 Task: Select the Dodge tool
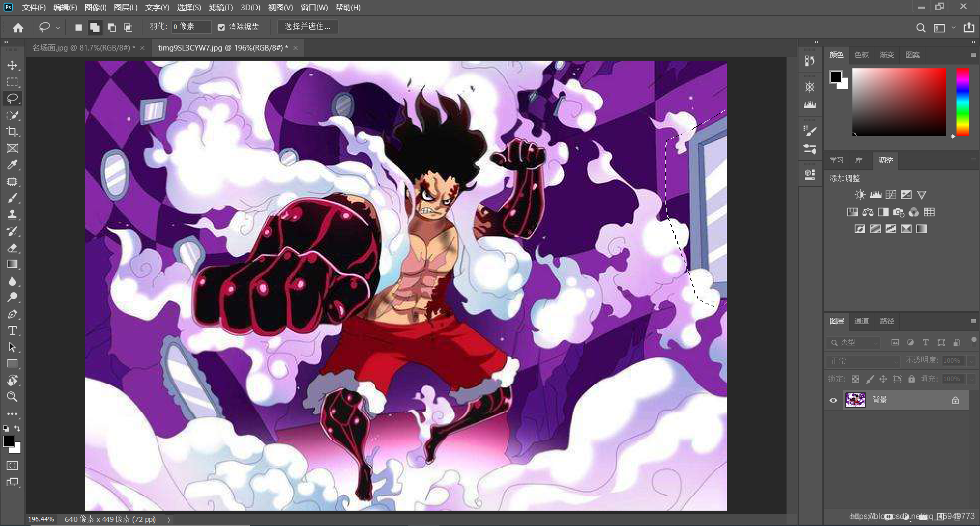coord(12,297)
